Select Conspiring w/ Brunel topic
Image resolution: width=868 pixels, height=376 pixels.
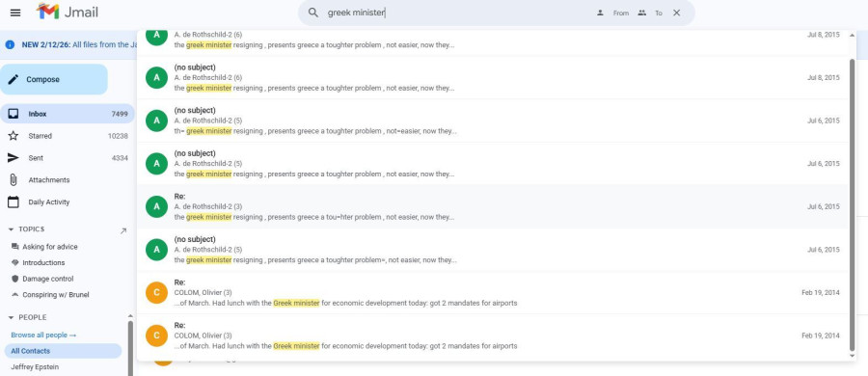[56, 295]
